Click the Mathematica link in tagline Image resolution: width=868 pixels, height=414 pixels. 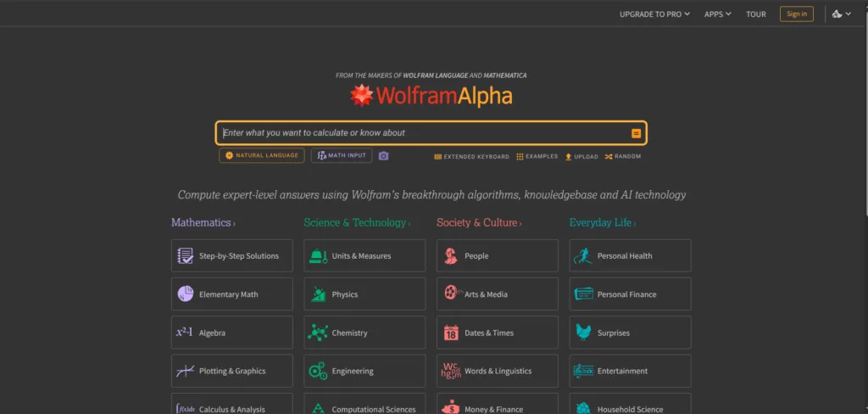click(505, 76)
